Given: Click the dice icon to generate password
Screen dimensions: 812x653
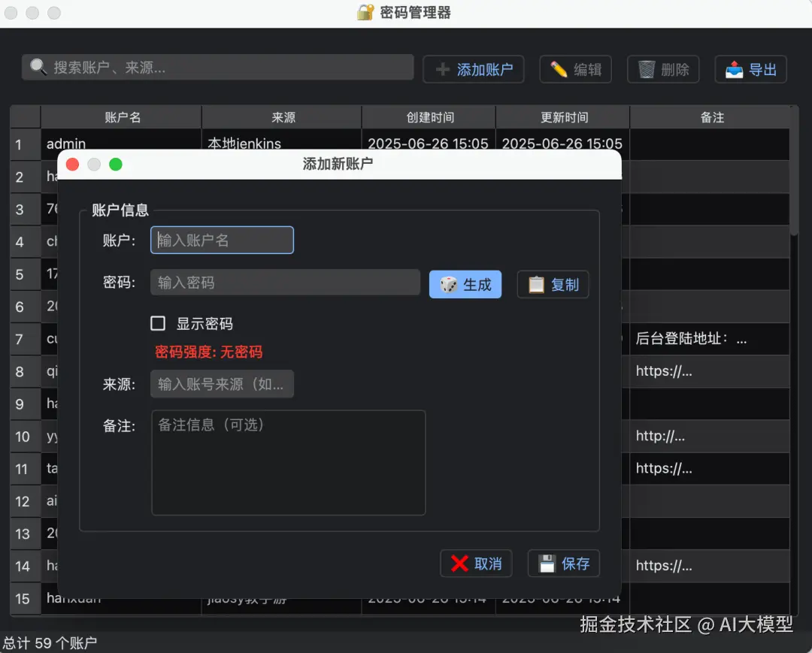Looking at the screenshot, I should click(x=449, y=284).
